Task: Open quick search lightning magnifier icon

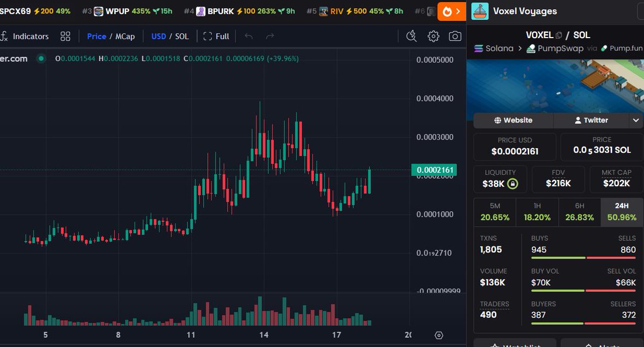Action: coord(412,36)
